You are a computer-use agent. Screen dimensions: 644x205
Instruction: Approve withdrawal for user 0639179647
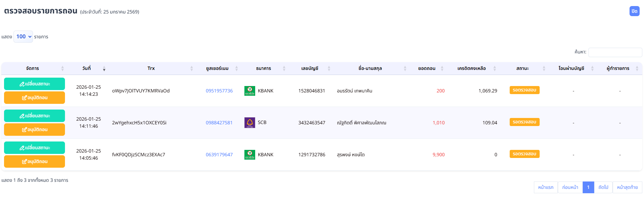tap(34, 161)
